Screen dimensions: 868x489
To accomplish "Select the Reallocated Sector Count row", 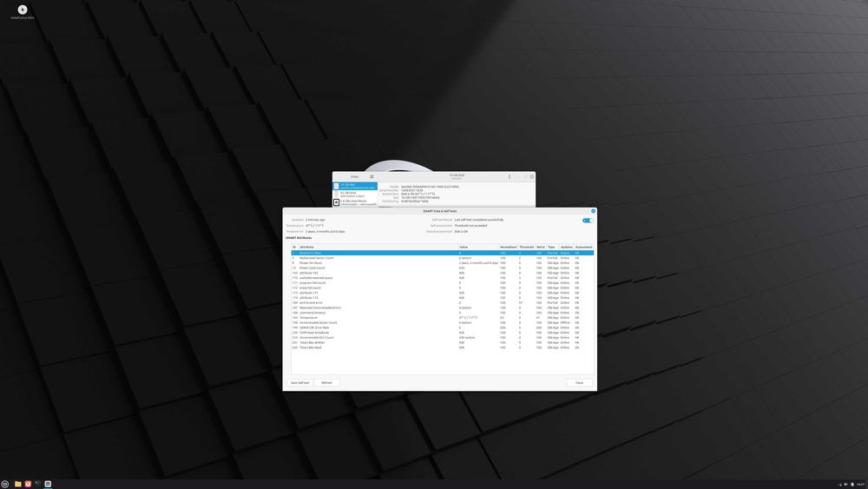I will point(443,258).
